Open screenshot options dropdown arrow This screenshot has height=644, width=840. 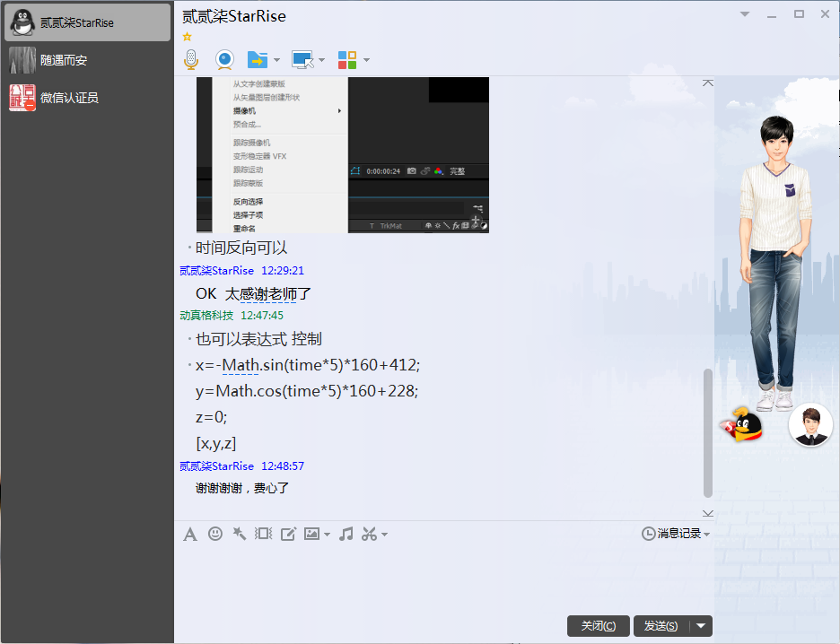click(384, 535)
